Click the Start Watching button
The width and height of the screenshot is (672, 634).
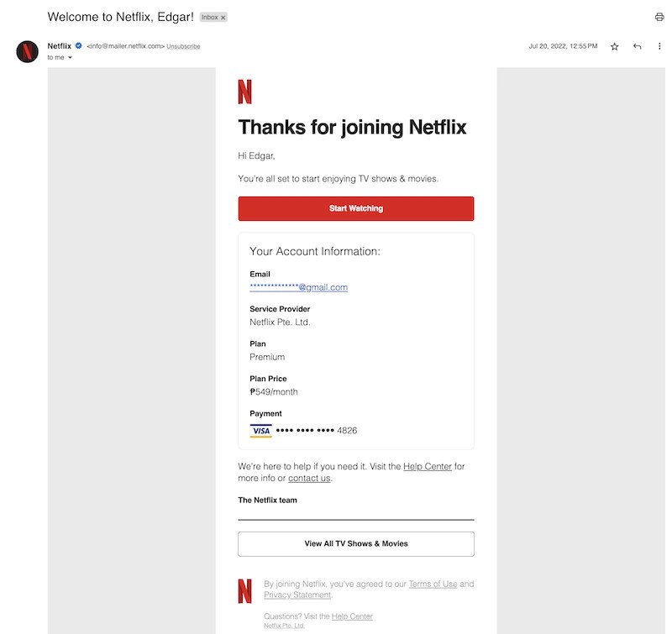tap(356, 208)
